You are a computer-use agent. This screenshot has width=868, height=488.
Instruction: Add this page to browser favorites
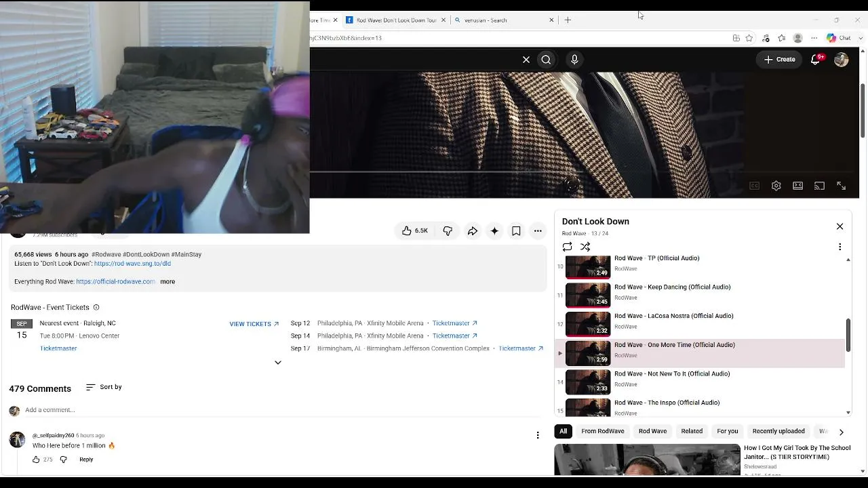pyautogui.click(x=749, y=38)
